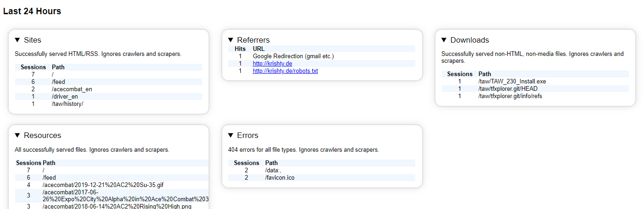Select the /acecombat_en path row
644x209 pixels.
coord(108,89)
